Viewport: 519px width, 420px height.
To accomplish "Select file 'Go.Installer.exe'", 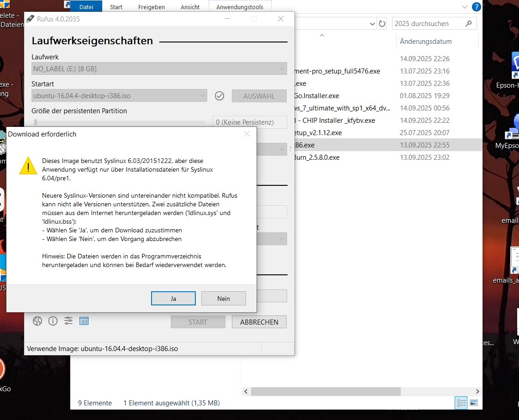I will pos(317,96).
